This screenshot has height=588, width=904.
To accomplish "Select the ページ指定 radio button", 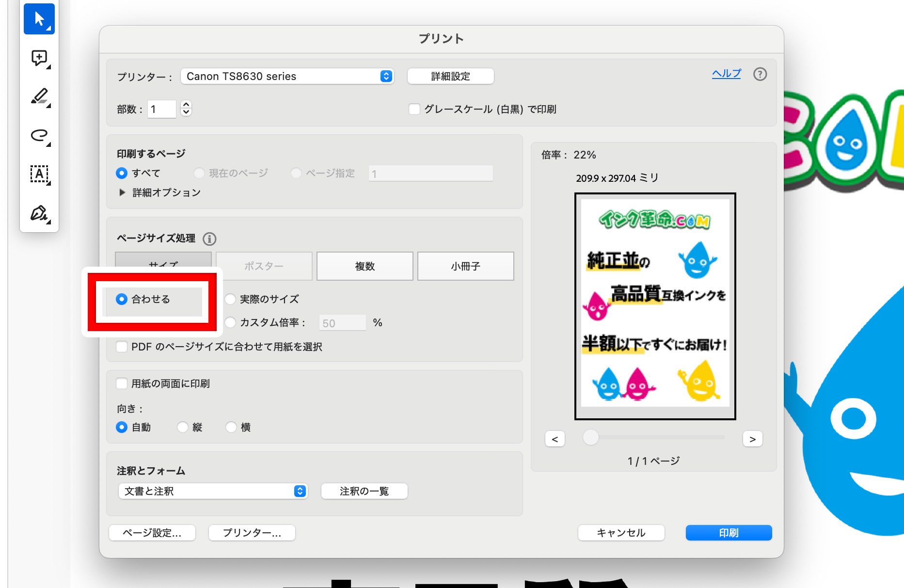I will click(x=296, y=173).
